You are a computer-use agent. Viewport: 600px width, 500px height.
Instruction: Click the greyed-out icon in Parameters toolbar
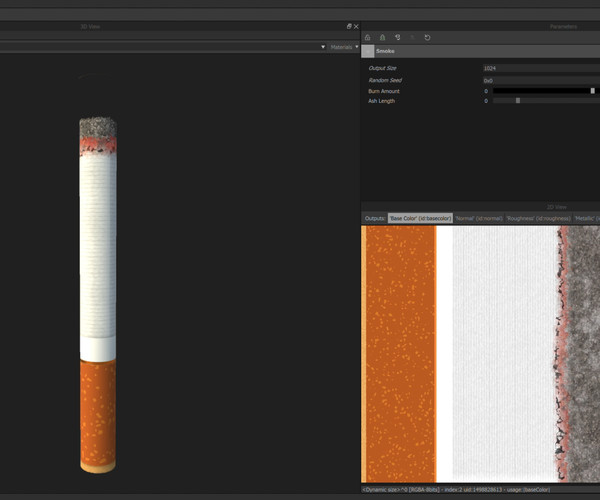412,37
